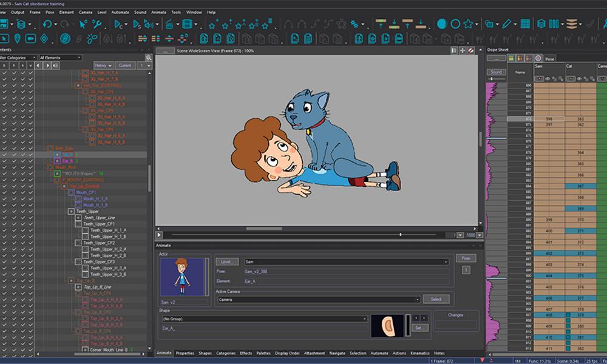Toggle the box next to Teeth_Upper_CP1
The image size is (607, 364).
(x=78, y=224)
